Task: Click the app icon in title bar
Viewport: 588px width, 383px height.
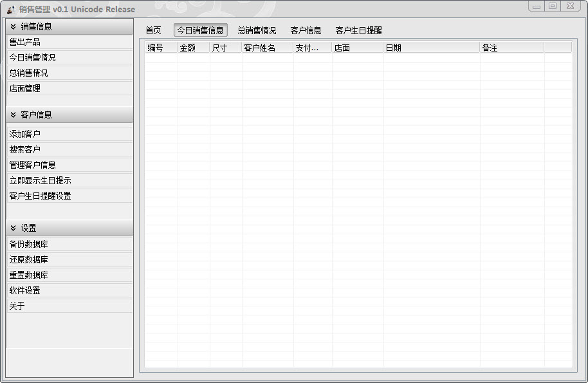Action: point(11,10)
